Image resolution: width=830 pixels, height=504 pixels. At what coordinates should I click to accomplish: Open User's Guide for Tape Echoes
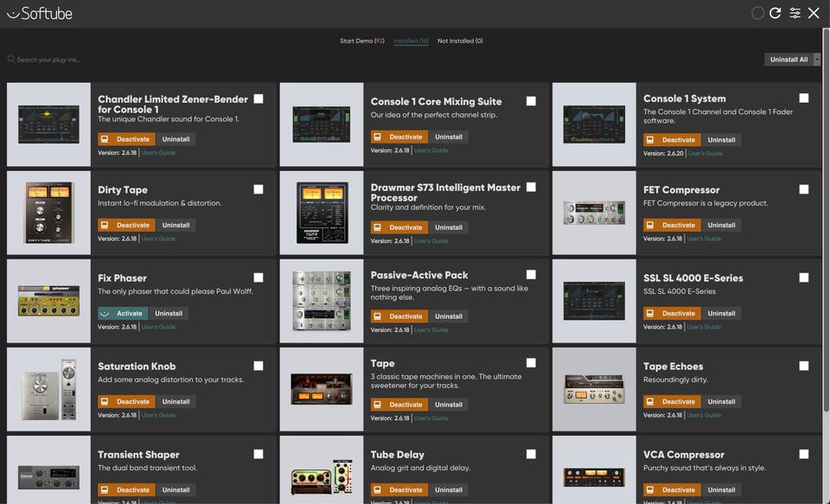(x=704, y=415)
